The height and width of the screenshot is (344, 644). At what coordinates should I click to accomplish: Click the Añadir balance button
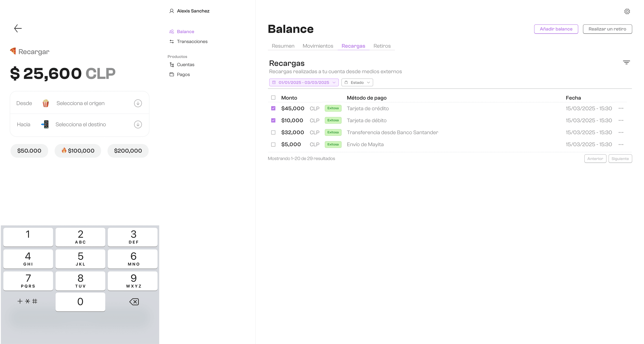(556, 29)
